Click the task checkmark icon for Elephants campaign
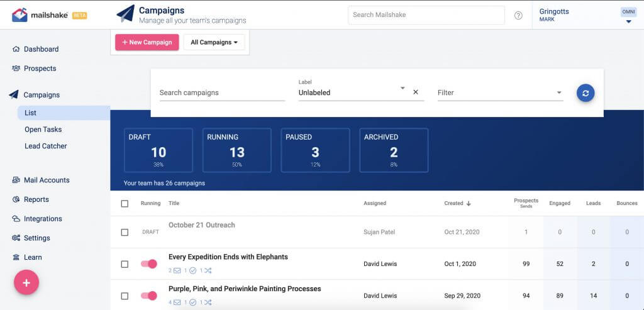Viewport: 644px width, 310px height. point(192,270)
